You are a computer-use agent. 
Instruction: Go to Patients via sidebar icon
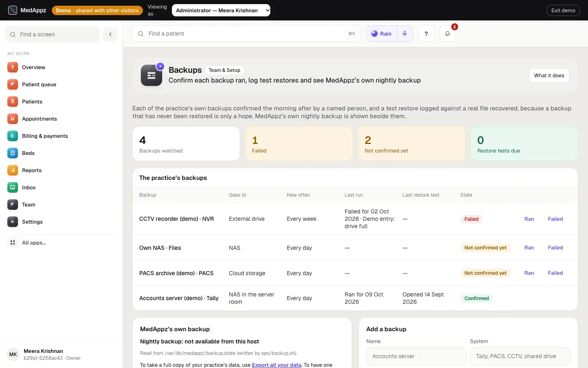tap(13, 101)
